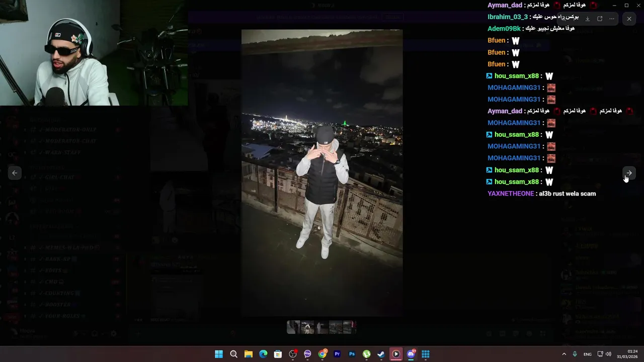Open Google Chrome from taskbar
This screenshot has height=362, width=644.
(x=323, y=354)
